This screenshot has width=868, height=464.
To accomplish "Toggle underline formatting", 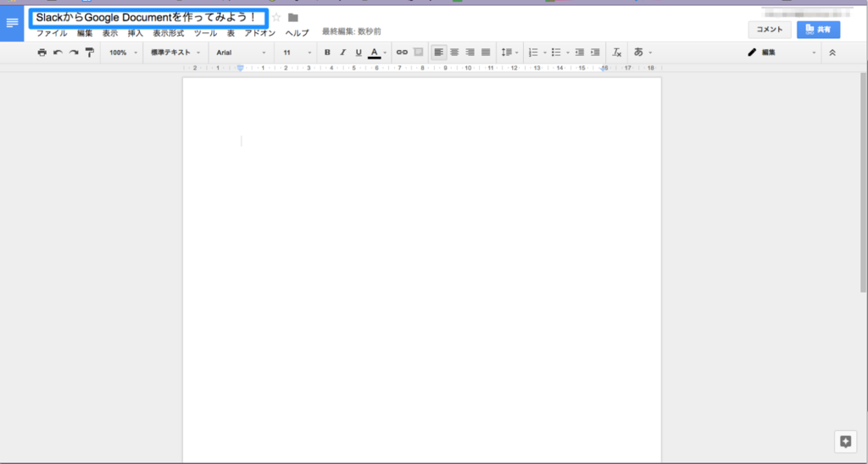I will coord(359,53).
